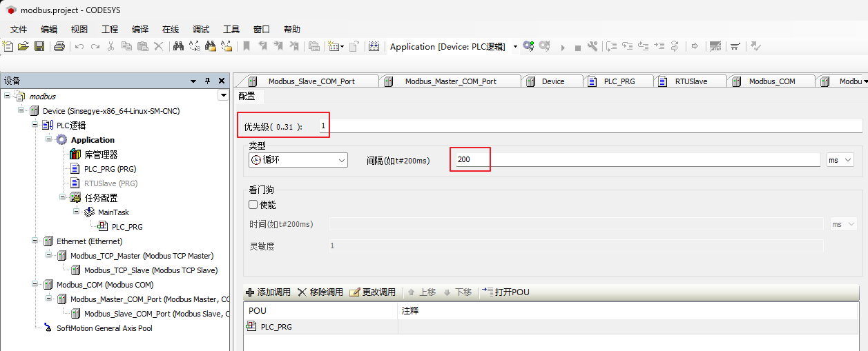Select PLC_PRG row in POU list
Viewport: 868px width, 351px height.
coord(552,327)
